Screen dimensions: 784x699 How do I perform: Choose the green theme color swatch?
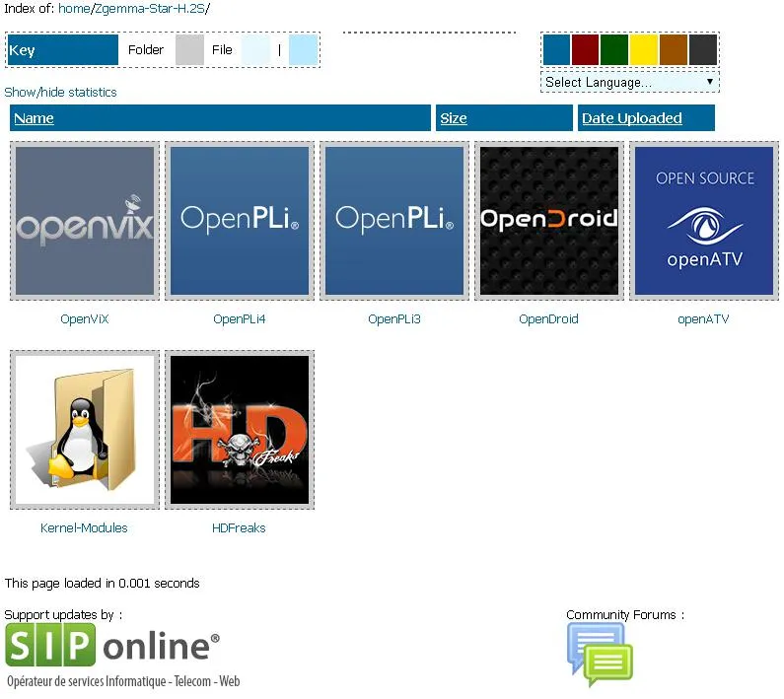[614, 49]
